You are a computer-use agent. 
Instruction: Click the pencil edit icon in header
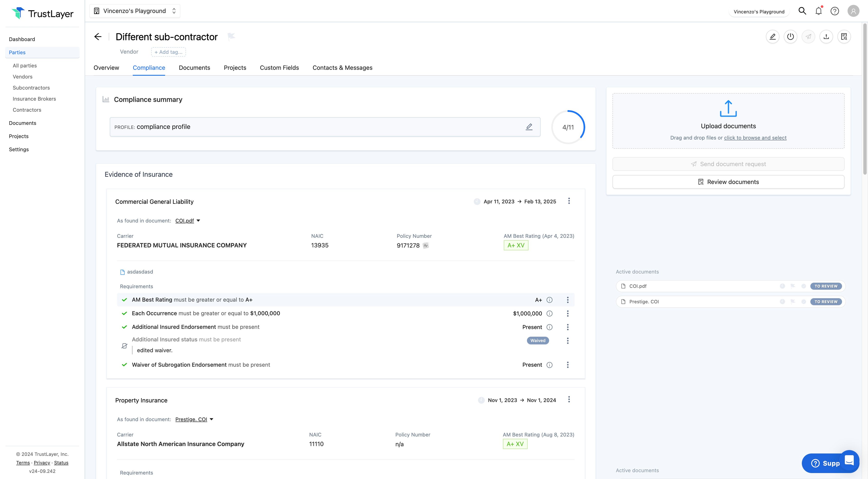pos(772,37)
